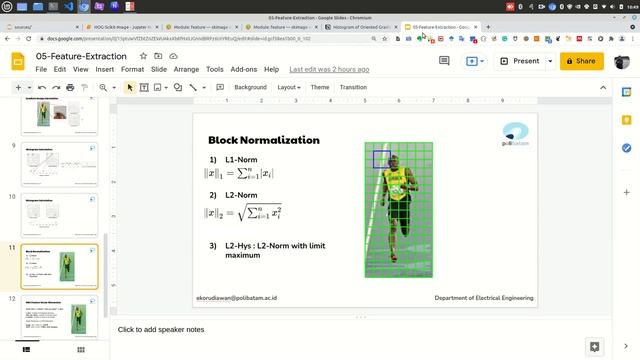Click the Explore button at bottom right

click(594, 347)
